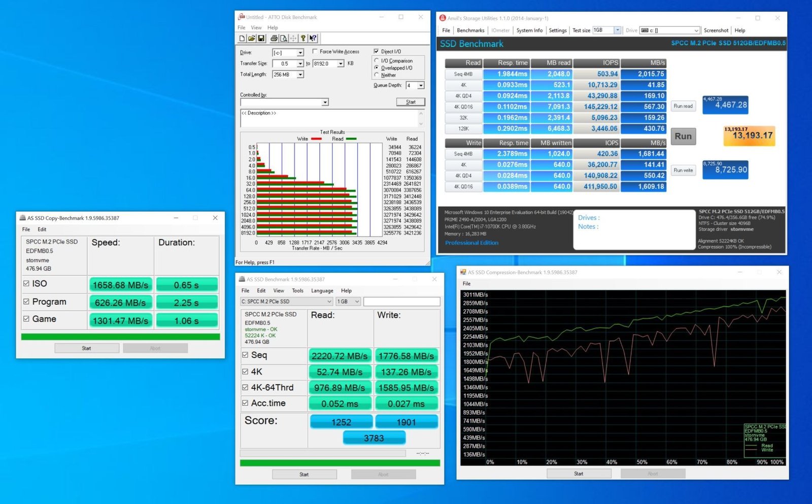Enable Force Write Access in ATTO
Viewport: 812px width, 504px height.
tap(315, 51)
